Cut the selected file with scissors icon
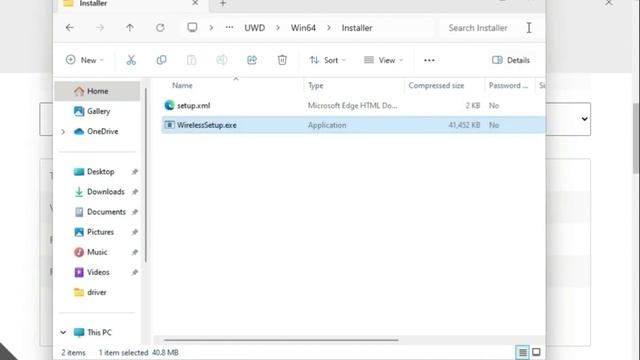The width and height of the screenshot is (640, 360). (x=131, y=60)
